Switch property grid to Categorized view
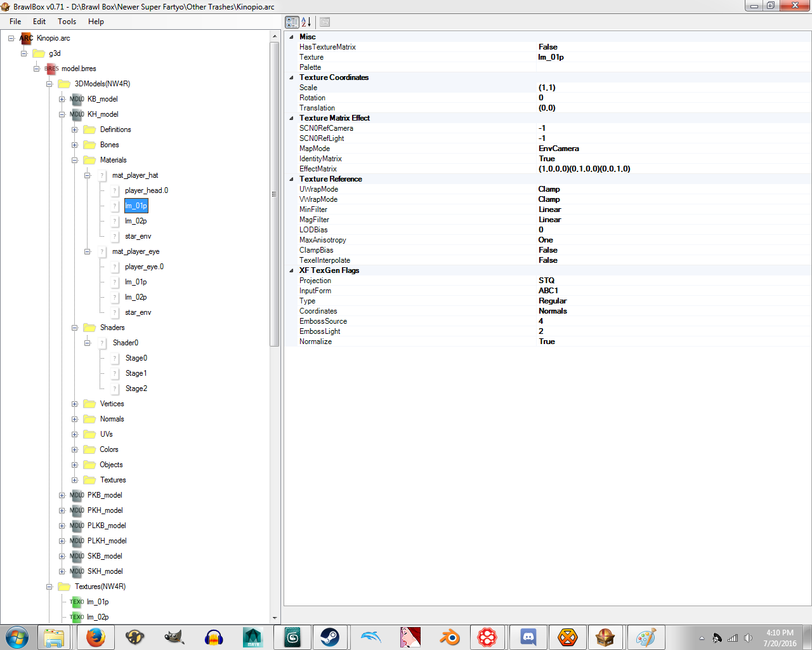Screen dimensions: 812x650 coord(292,22)
